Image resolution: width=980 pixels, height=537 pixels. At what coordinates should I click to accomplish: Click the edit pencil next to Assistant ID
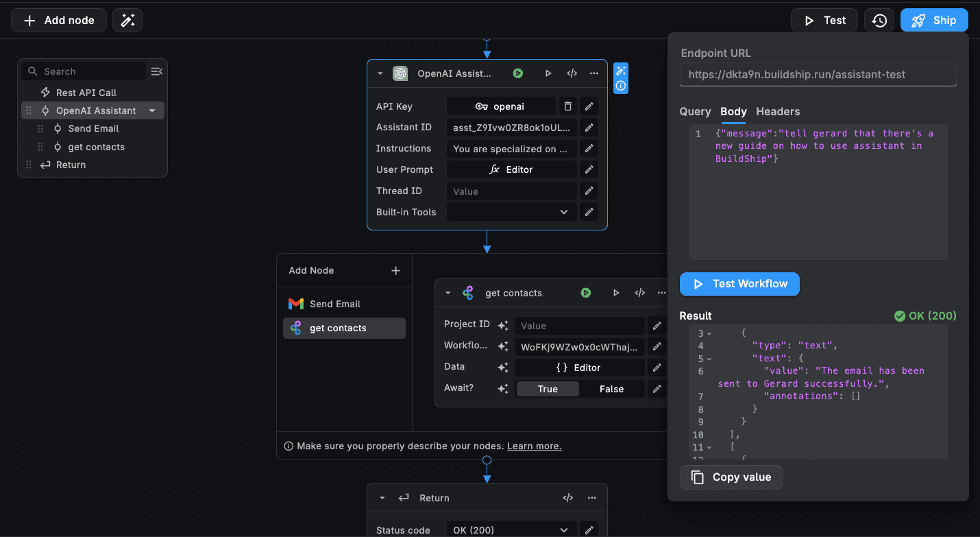coord(589,128)
